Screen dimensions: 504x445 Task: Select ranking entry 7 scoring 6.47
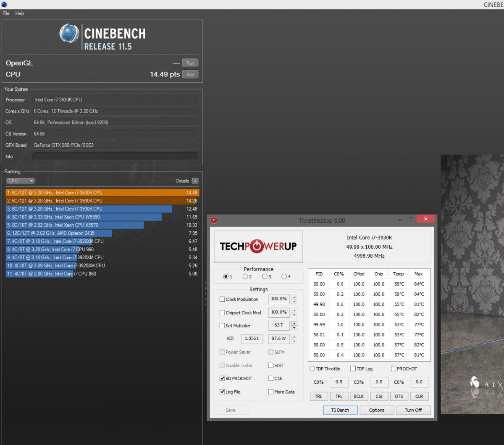(102, 241)
